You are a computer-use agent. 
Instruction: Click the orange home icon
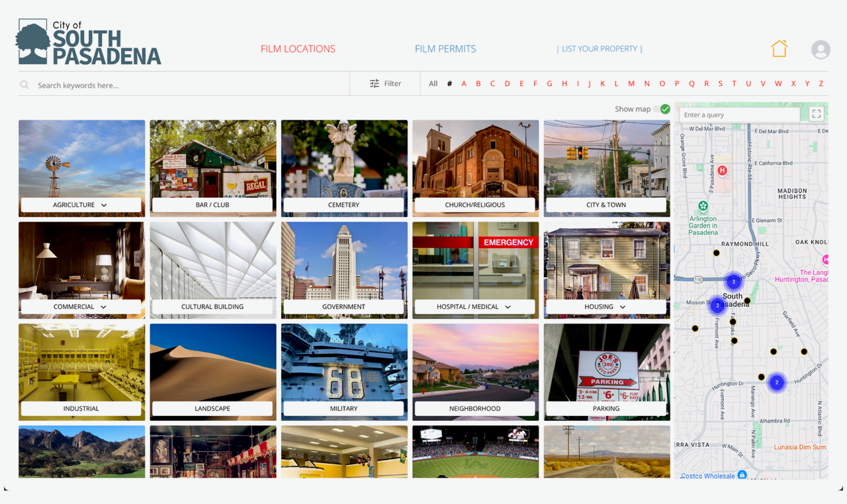[779, 49]
